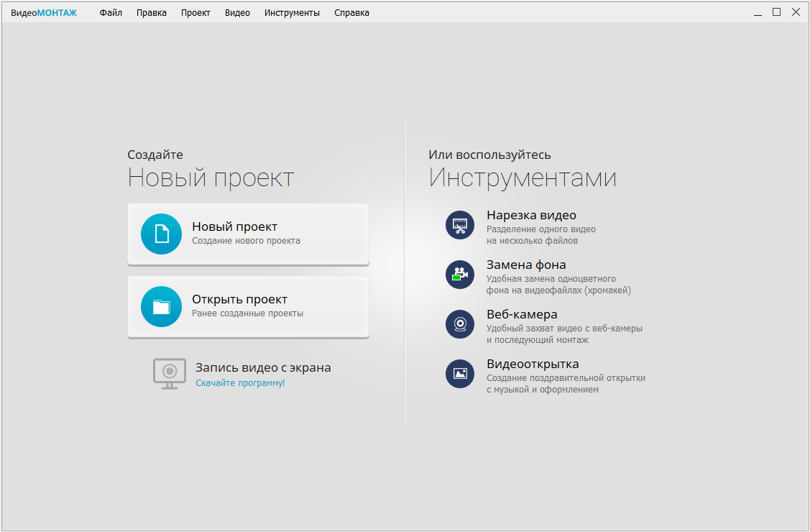
Task: Open the Правка menu
Action: [x=152, y=13]
